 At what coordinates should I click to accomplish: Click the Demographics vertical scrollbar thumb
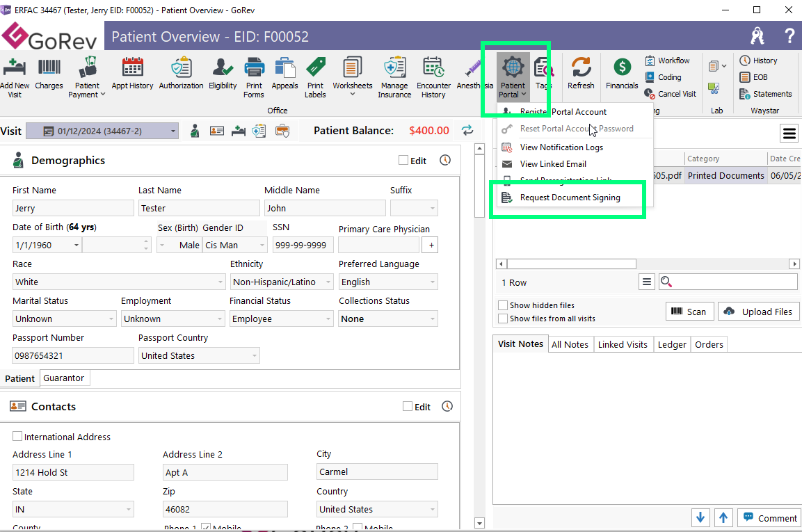(479, 186)
